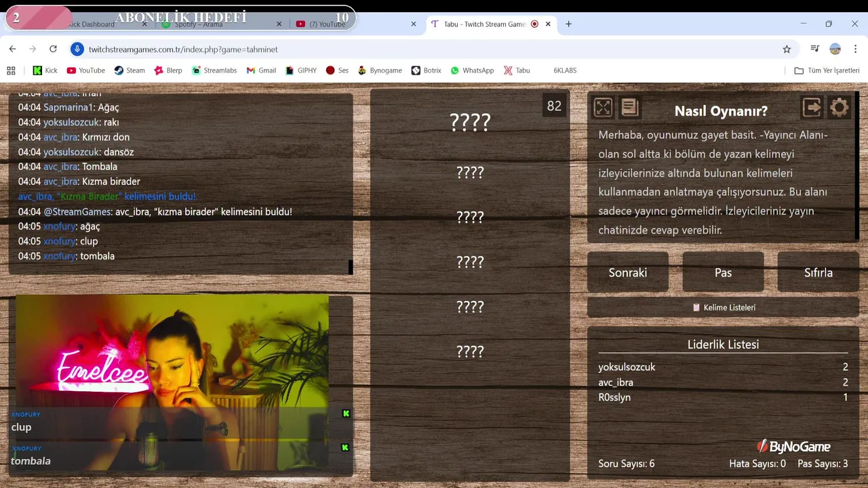Click the Soru Sayısı: 6 counter

click(627, 464)
